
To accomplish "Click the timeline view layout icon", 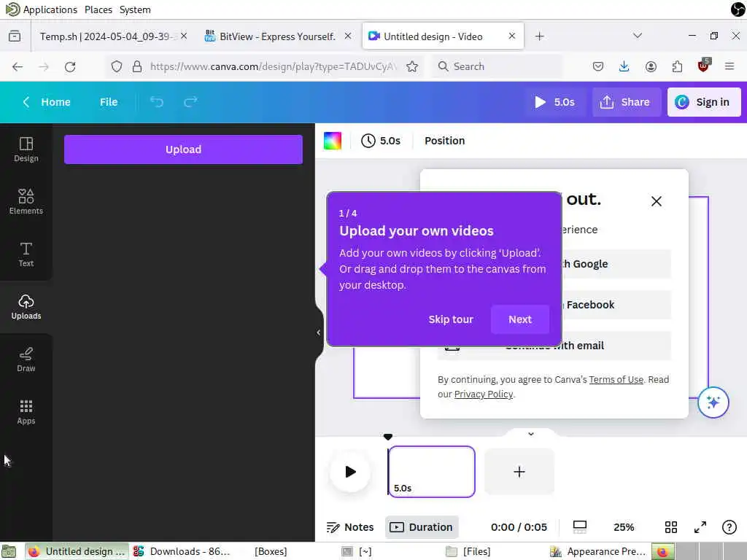I will click(x=580, y=527).
